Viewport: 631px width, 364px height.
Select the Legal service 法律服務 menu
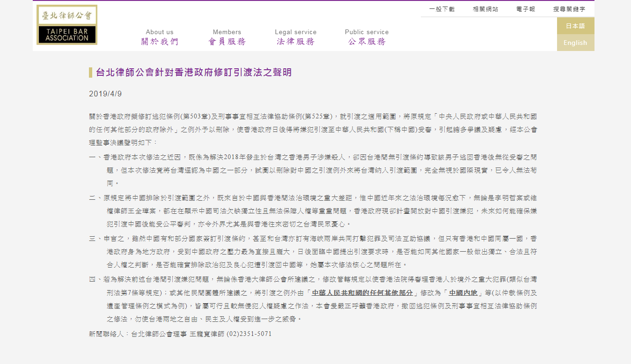[295, 37]
